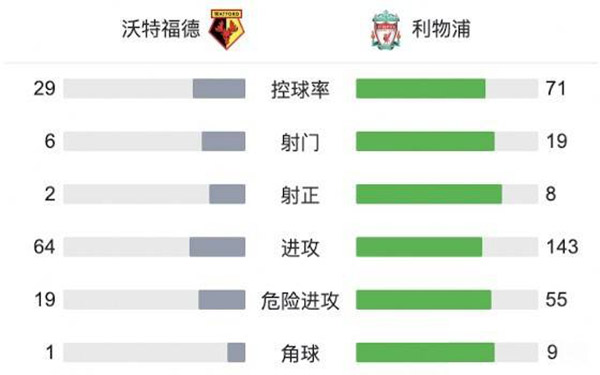
Task: Select the 沃特福德 team name
Action: pos(161,29)
